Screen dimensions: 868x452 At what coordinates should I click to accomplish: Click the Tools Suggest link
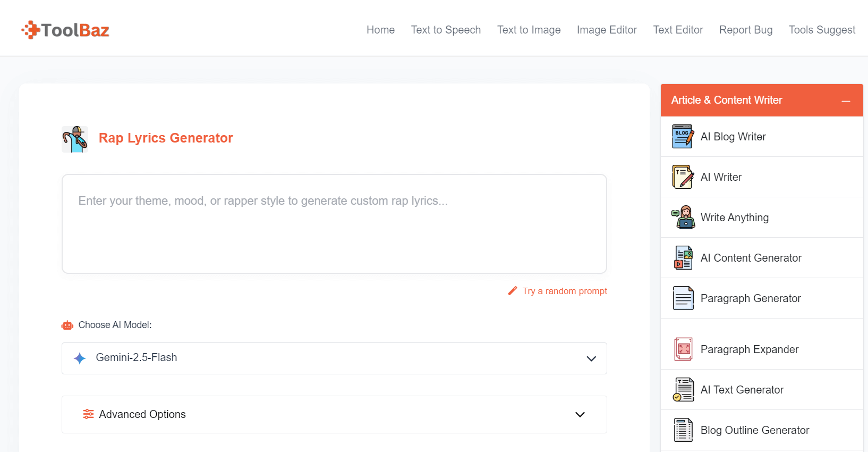tap(822, 30)
